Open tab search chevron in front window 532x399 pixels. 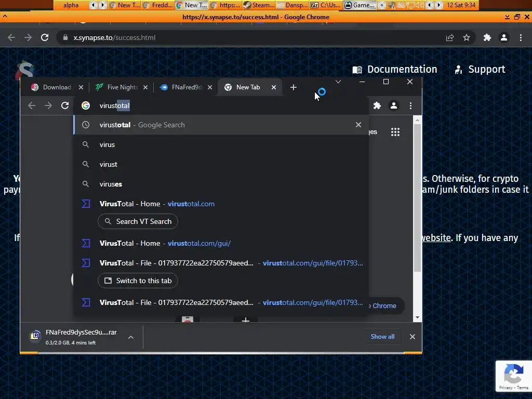tap(338, 82)
